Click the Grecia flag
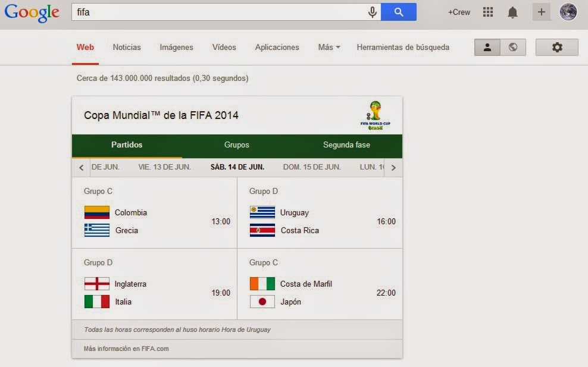The height and width of the screenshot is (367, 588). pyautogui.click(x=97, y=230)
